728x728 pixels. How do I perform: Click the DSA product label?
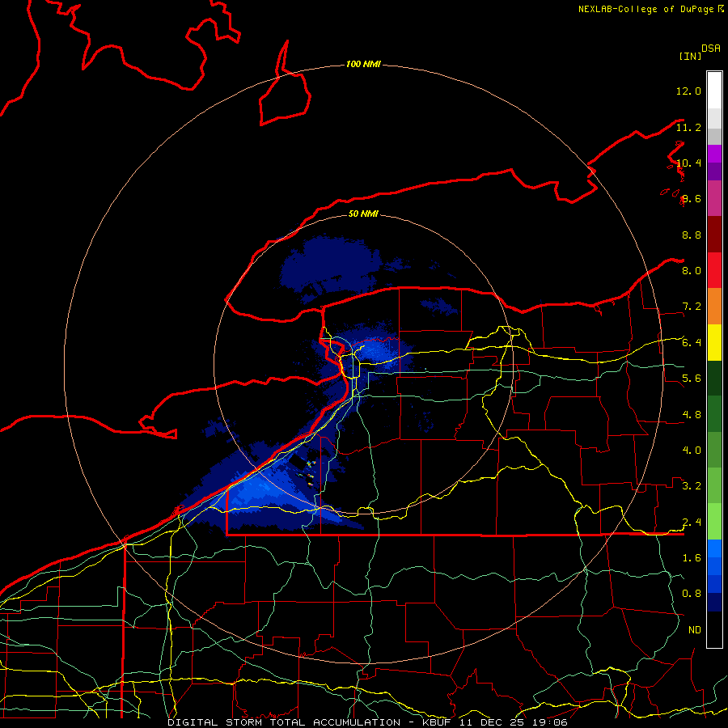pos(711,49)
